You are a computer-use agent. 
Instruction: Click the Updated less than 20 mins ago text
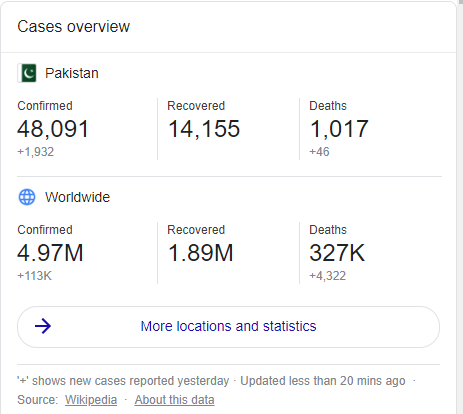[323, 381]
